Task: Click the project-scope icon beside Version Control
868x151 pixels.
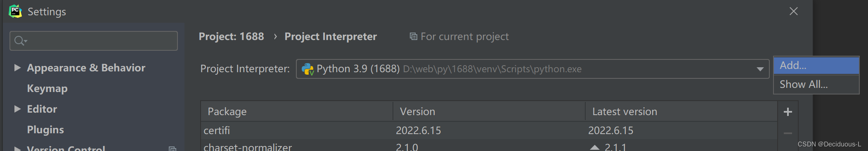Action: pyautogui.click(x=173, y=149)
